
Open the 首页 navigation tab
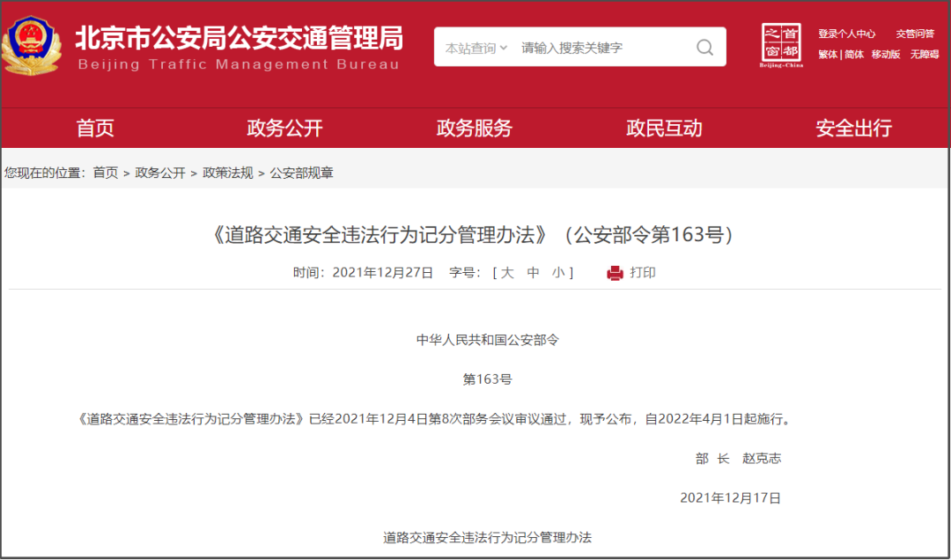pyautogui.click(x=95, y=128)
